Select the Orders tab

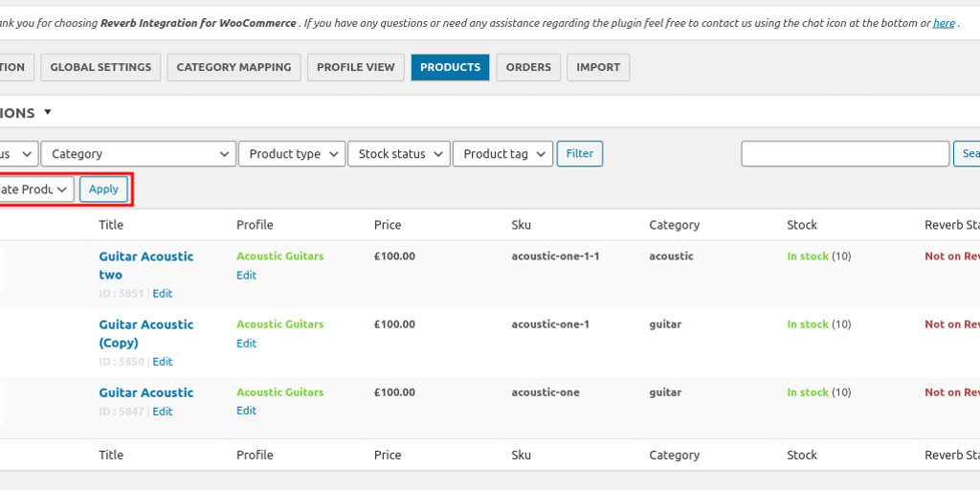pyautogui.click(x=528, y=67)
